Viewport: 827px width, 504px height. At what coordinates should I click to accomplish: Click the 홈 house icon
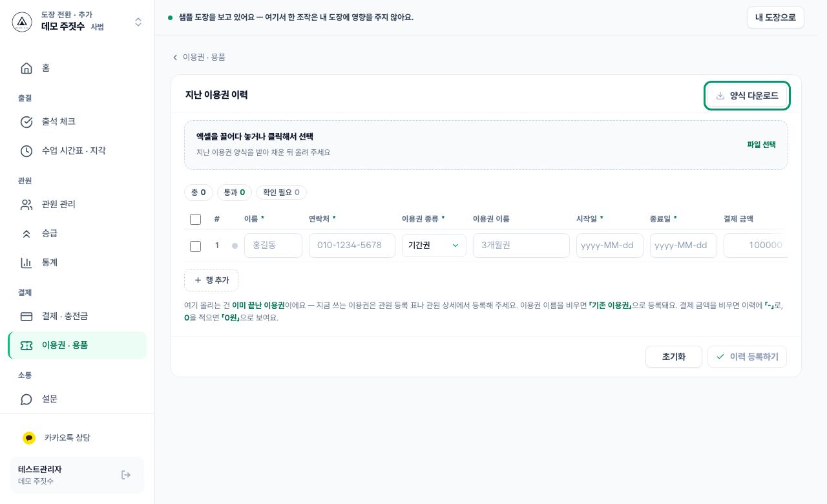[26, 68]
